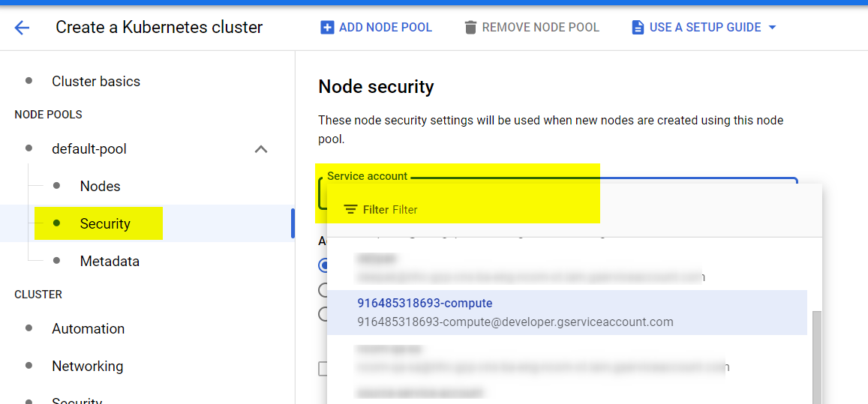This screenshot has width=868, height=404.
Task: Select the second access scope radio button
Action: coord(323,289)
